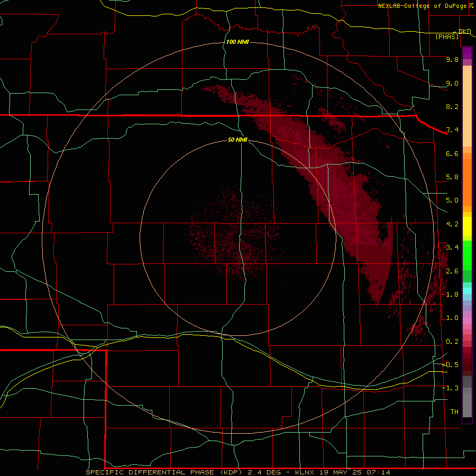The width and height of the screenshot is (476, 476).
Task: Click the bright green color bar segment
Action: tap(467, 255)
